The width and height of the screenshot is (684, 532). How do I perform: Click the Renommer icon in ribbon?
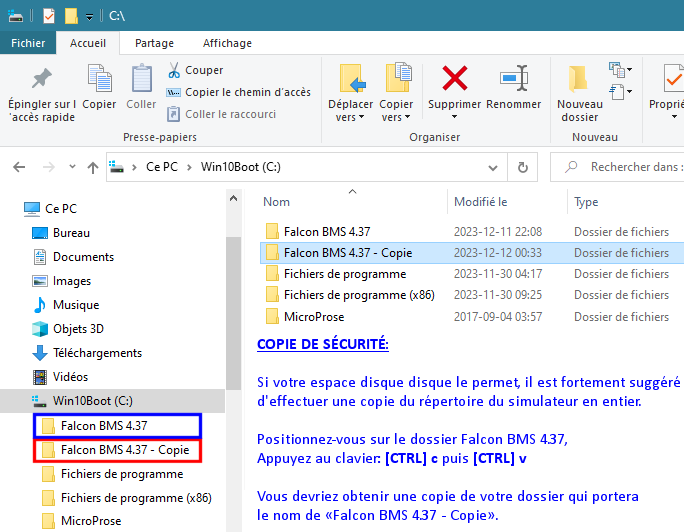coord(514,78)
